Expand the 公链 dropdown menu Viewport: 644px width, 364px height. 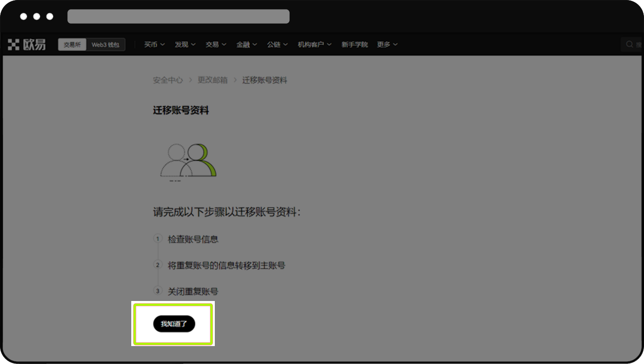coord(277,45)
